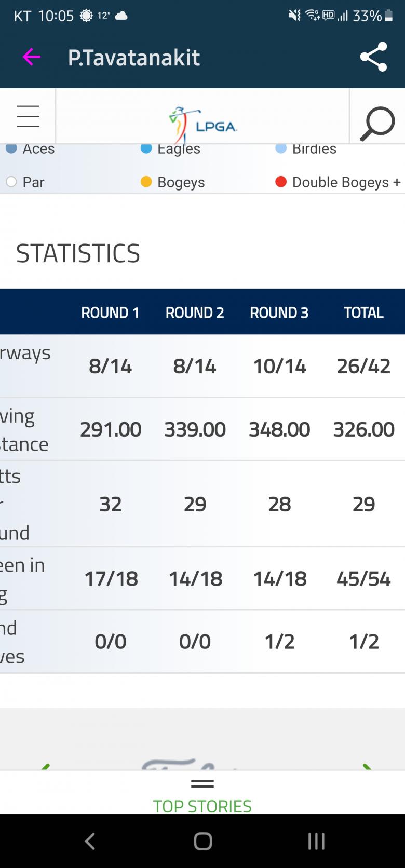Tap the yellow Bogeys legend dot
This screenshot has width=405, height=868.
pyautogui.click(x=146, y=182)
